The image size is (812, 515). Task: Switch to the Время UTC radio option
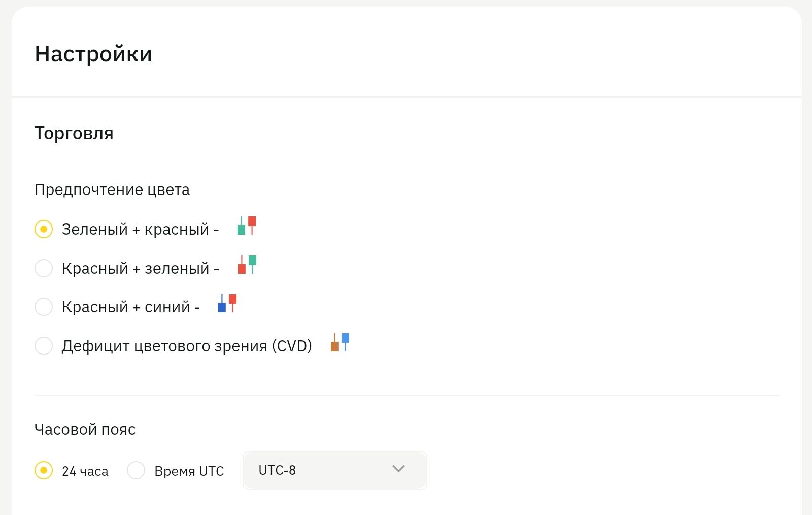click(136, 471)
